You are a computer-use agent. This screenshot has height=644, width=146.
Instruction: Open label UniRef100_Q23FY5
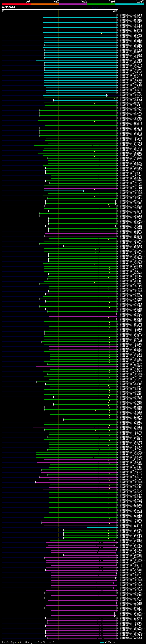(x=131, y=605)
